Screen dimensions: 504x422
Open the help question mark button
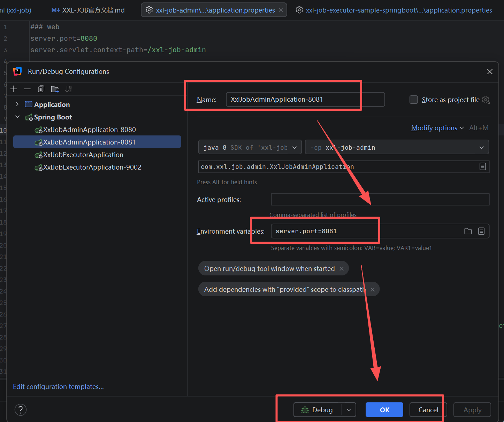[x=21, y=410]
